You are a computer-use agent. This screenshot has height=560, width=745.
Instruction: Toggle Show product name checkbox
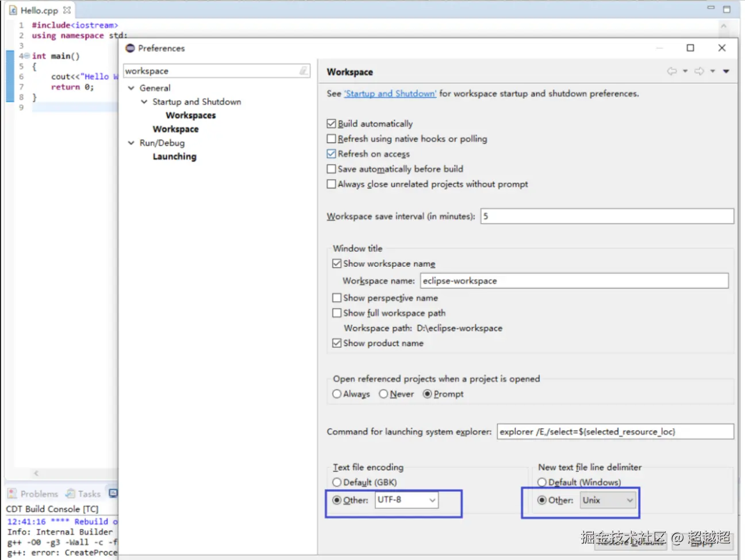click(337, 343)
